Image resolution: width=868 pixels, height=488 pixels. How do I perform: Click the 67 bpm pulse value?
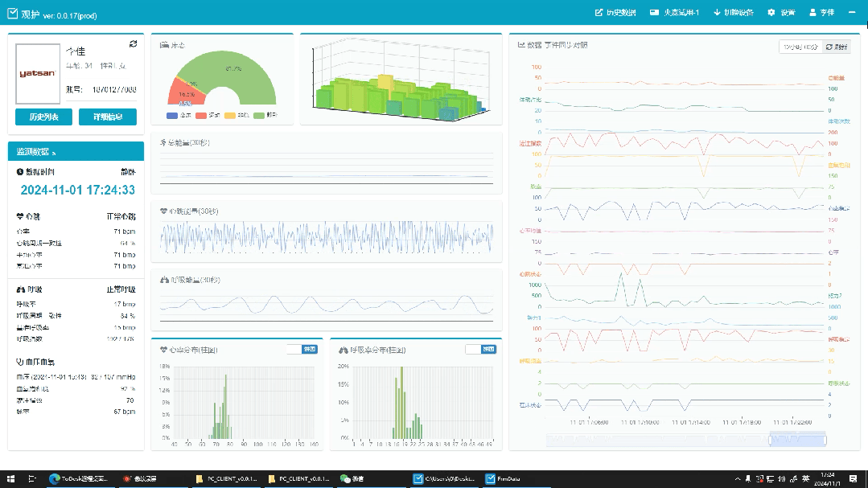point(125,412)
